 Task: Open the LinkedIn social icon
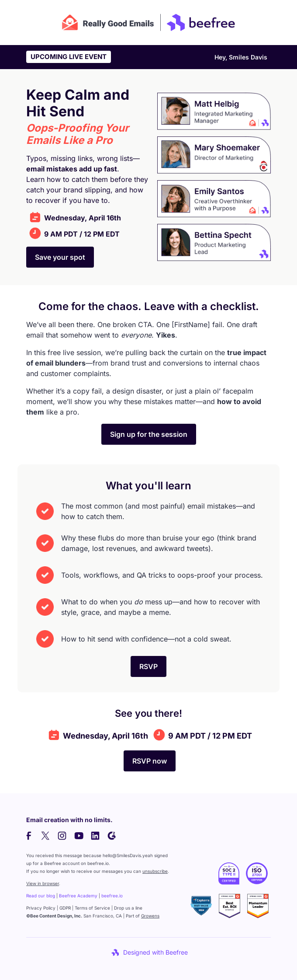[x=95, y=836]
